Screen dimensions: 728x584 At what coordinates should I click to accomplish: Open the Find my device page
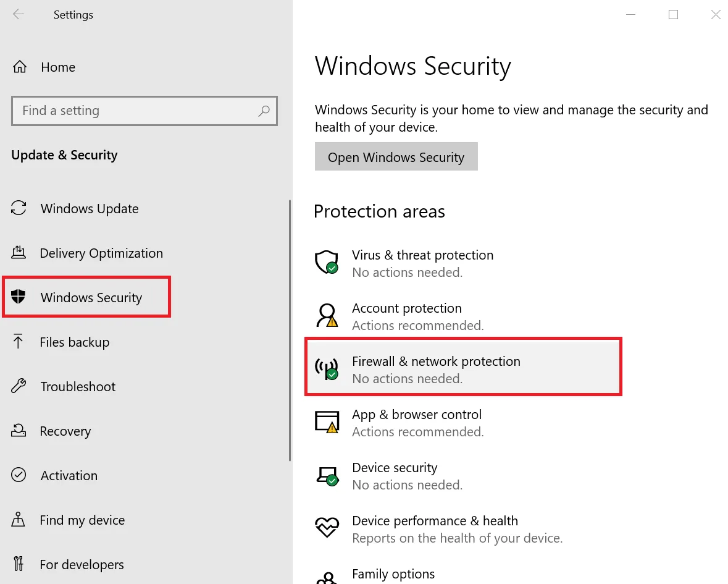click(82, 520)
